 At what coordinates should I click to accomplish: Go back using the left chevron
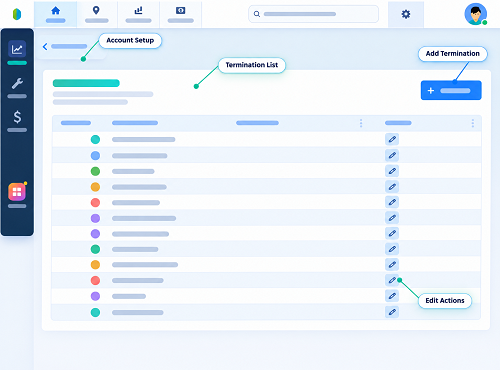point(45,47)
